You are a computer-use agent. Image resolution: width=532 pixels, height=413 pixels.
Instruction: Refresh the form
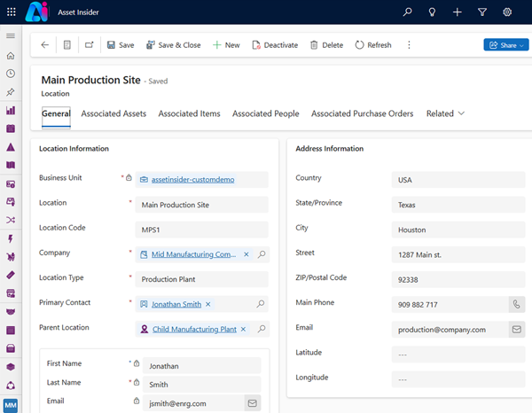pos(373,45)
